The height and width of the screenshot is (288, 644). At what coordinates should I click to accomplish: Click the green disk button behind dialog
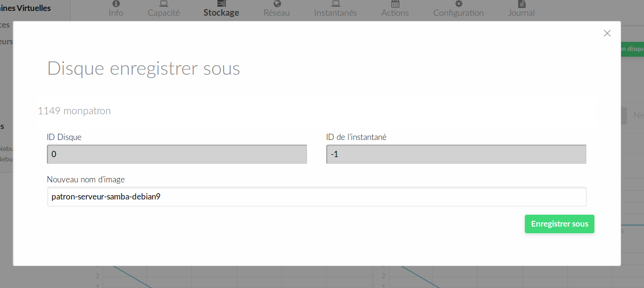[632, 49]
